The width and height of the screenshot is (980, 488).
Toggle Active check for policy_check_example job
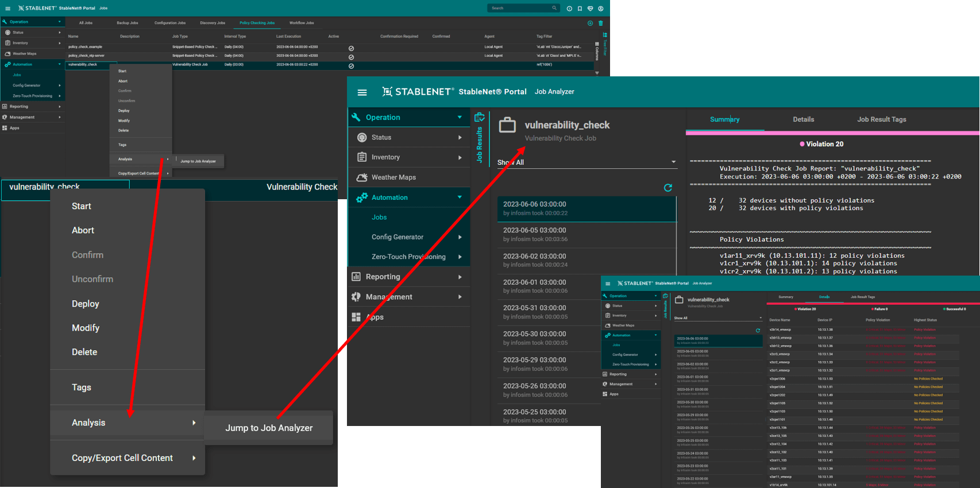tap(351, 48)
